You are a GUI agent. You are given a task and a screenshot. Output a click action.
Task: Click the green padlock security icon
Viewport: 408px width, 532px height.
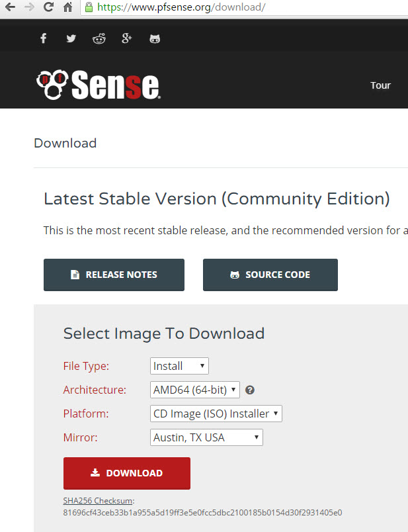coord(89,7)
